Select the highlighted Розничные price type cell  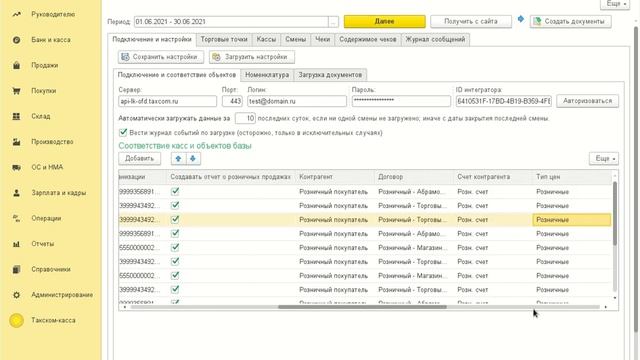(x=572, y=220)
